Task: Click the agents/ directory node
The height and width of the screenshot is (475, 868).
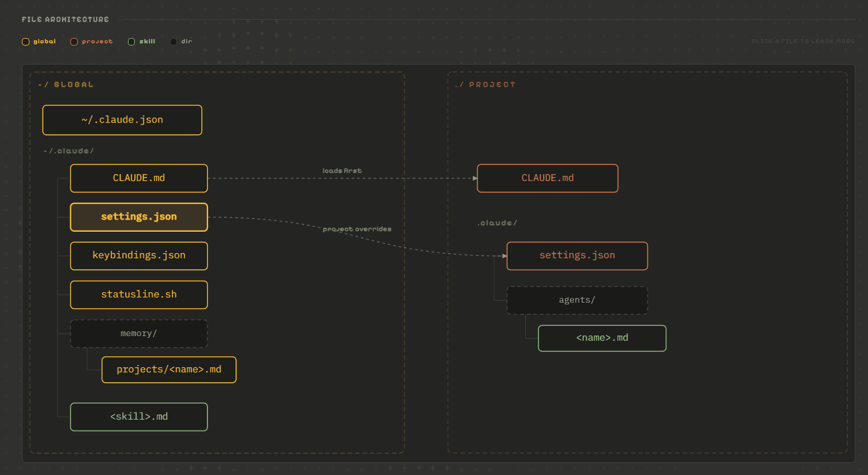Action: point(577,300)
